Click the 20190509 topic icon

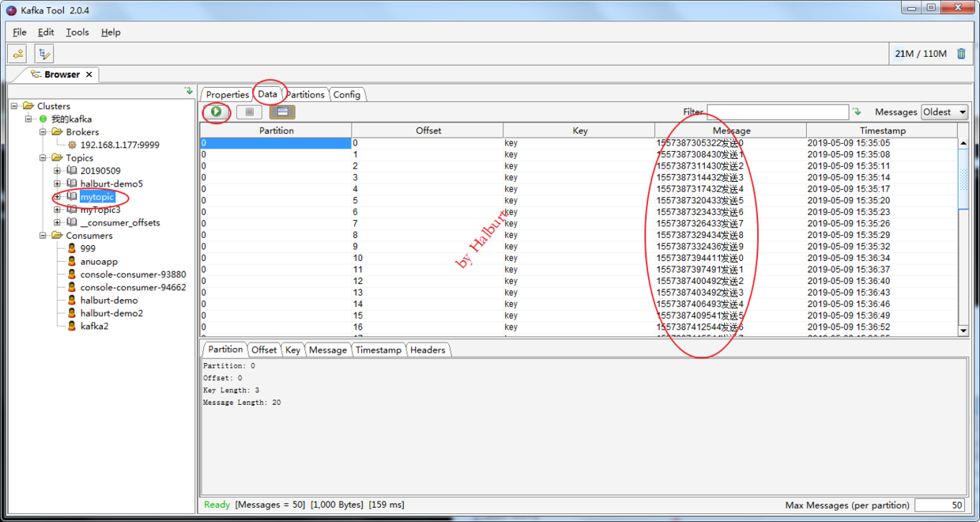click(x=71, y=171)
